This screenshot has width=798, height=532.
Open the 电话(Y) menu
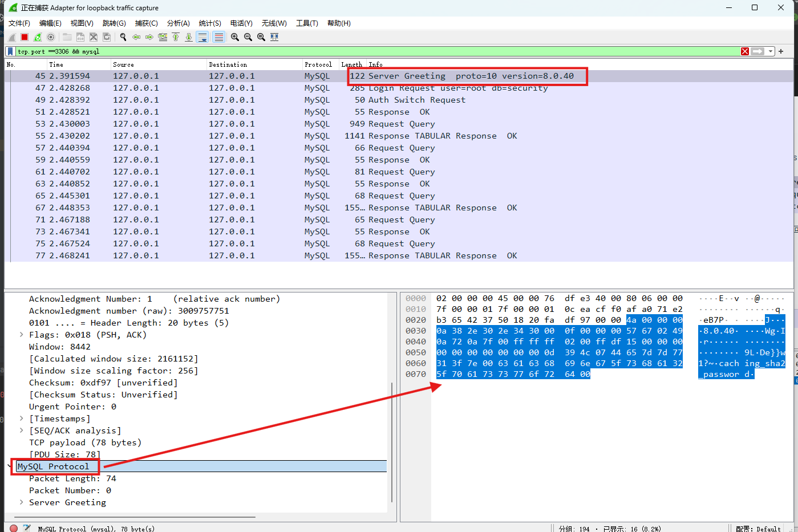click(x=241, y=23)
